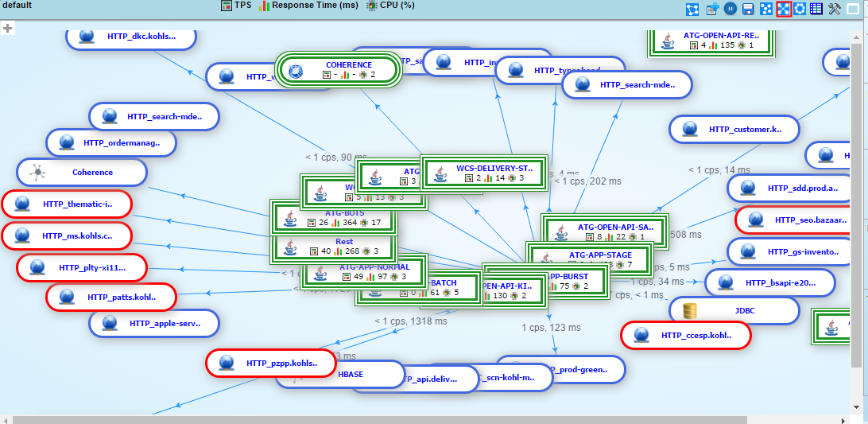
Task: Click the Java cup icon in Rest node
Action: click(289, 247)
